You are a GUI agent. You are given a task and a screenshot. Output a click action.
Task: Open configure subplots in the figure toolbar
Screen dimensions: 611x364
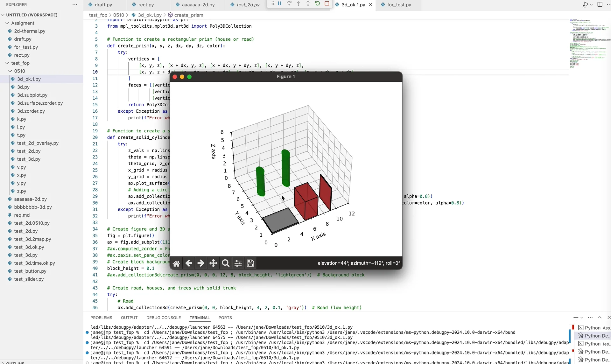coord(238,263)
